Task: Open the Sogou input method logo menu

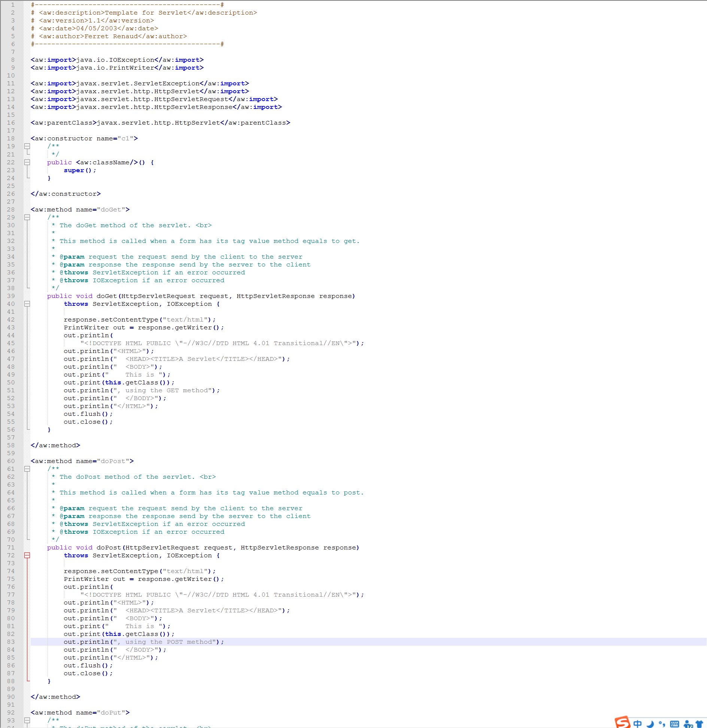Action: coord(622,722)
